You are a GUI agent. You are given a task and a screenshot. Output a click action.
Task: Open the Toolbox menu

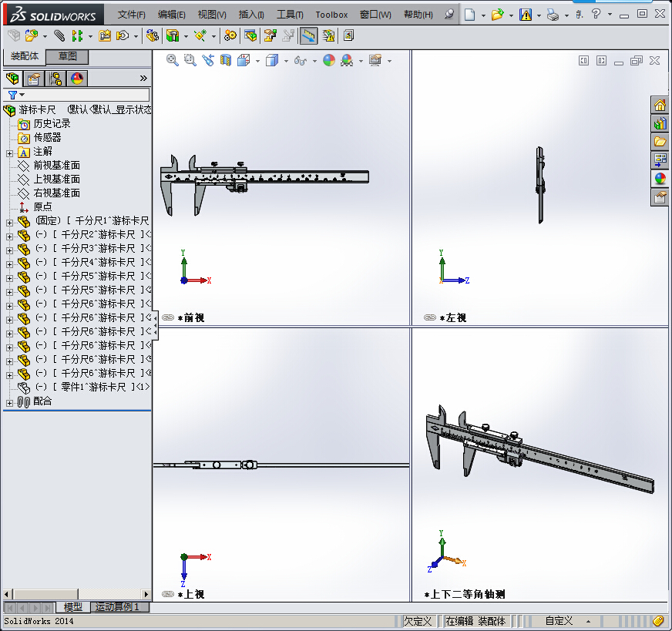click(331, 15)
